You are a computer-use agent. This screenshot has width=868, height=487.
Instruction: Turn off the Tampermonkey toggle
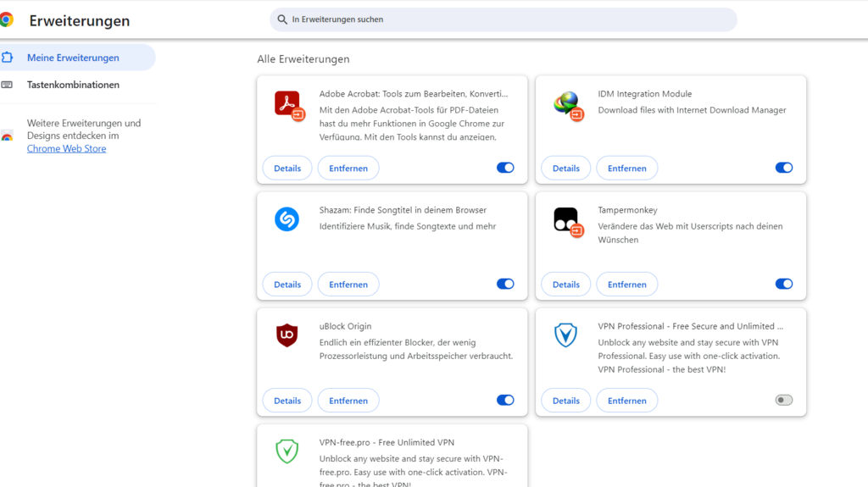pos(784,284)
